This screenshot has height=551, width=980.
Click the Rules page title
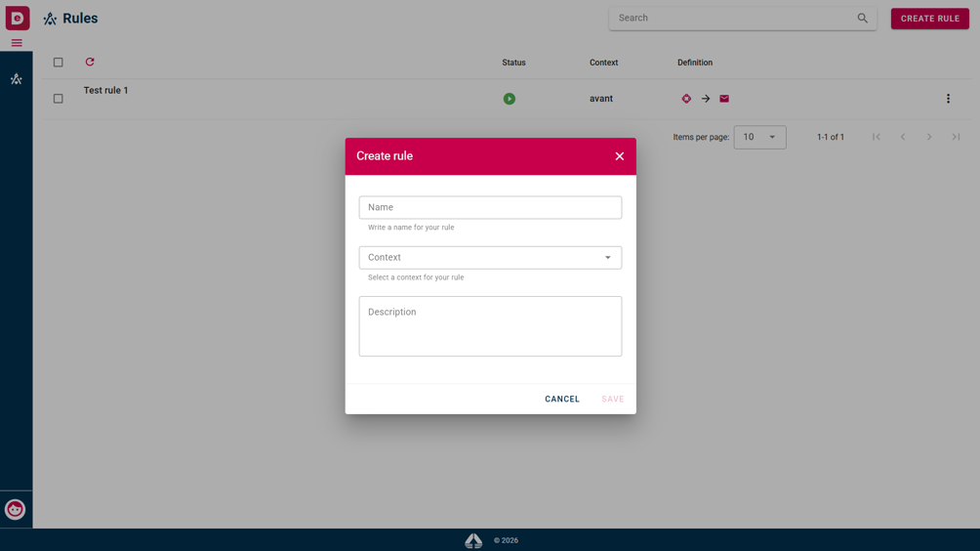click(80, 19)
